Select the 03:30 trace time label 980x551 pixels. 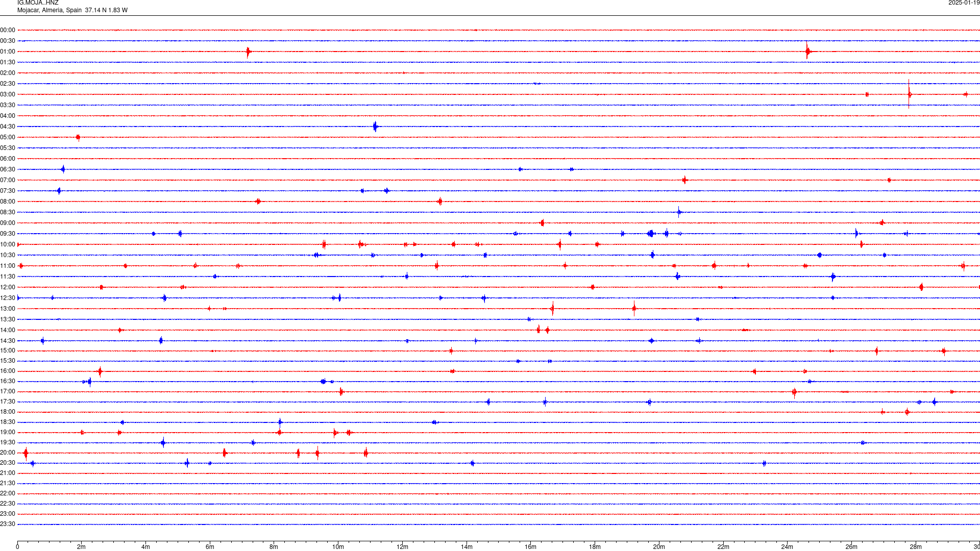pos(8,105)
